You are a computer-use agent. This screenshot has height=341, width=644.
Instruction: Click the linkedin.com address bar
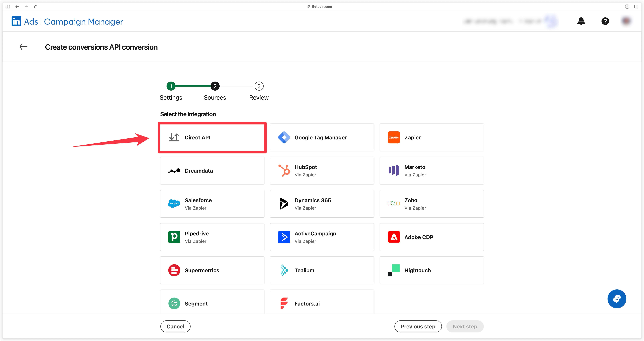[319, 7]
